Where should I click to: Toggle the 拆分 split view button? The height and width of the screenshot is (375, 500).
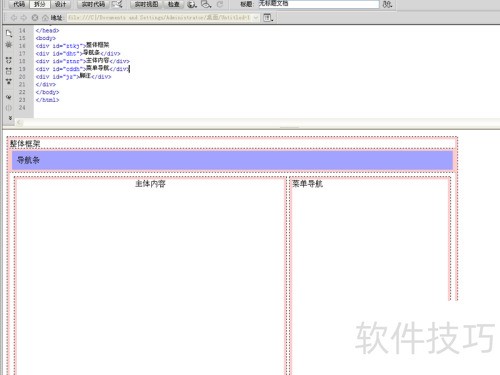40,4
